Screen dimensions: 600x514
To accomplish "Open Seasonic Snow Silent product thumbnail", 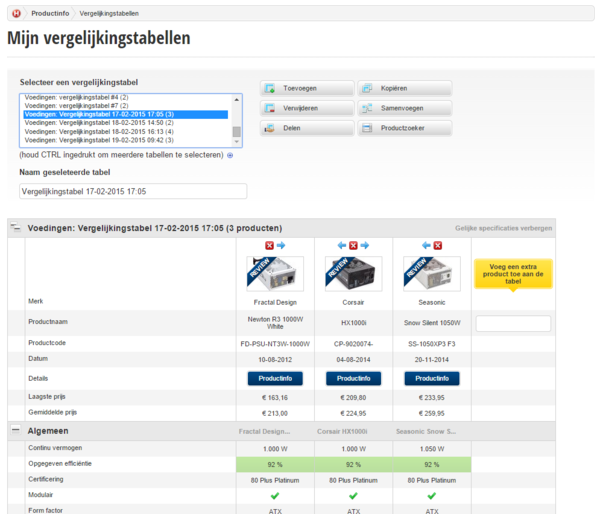I will tap(432, 274).
